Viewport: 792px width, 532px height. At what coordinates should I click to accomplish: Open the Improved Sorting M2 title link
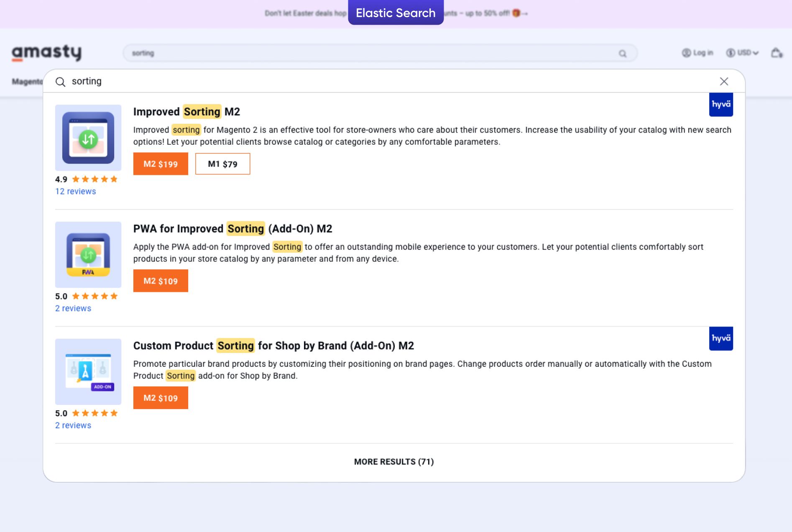187,112
